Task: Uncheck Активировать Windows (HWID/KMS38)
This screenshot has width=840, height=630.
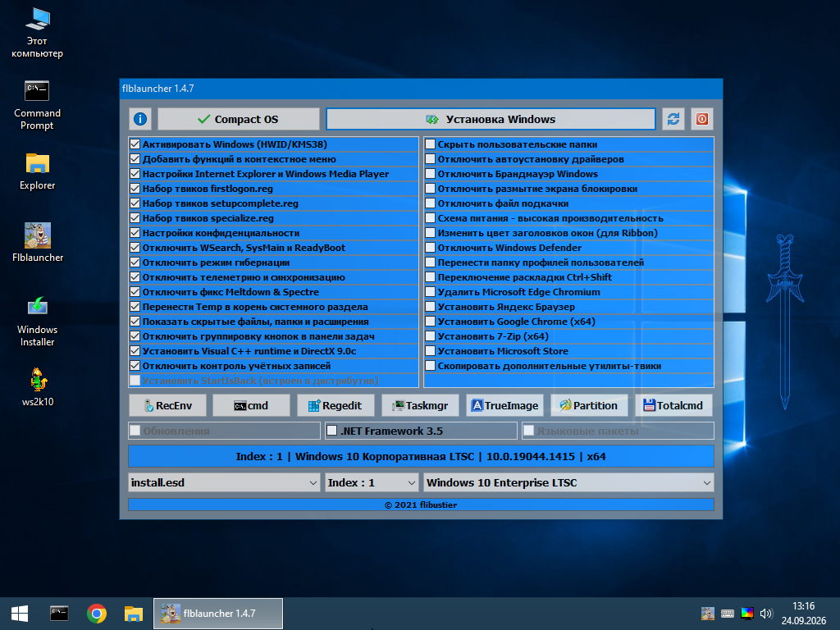Action: [135, 144]
